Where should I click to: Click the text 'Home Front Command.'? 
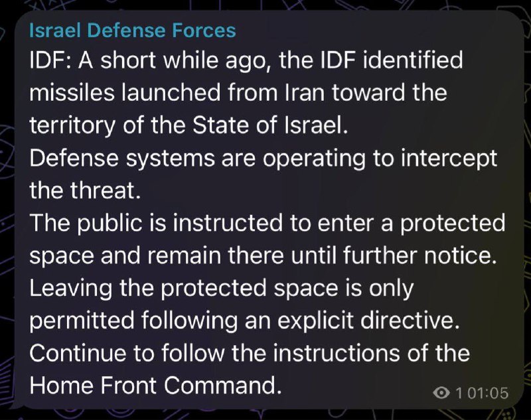(155, 385)
